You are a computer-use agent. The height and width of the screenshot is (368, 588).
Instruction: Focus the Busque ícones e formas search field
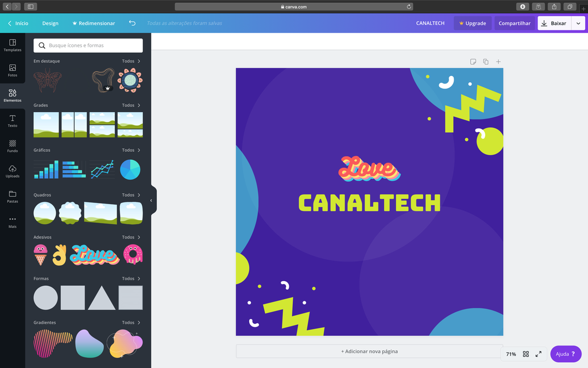[x=88, y=45]
